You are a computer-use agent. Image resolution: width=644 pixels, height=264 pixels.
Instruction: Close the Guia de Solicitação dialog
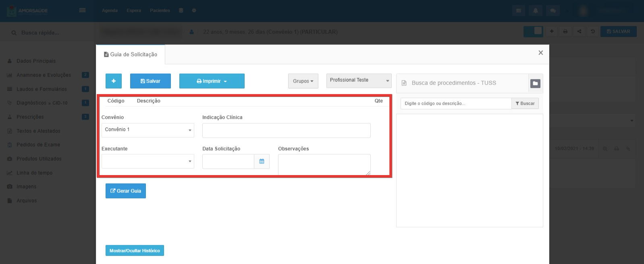(541, 53)
